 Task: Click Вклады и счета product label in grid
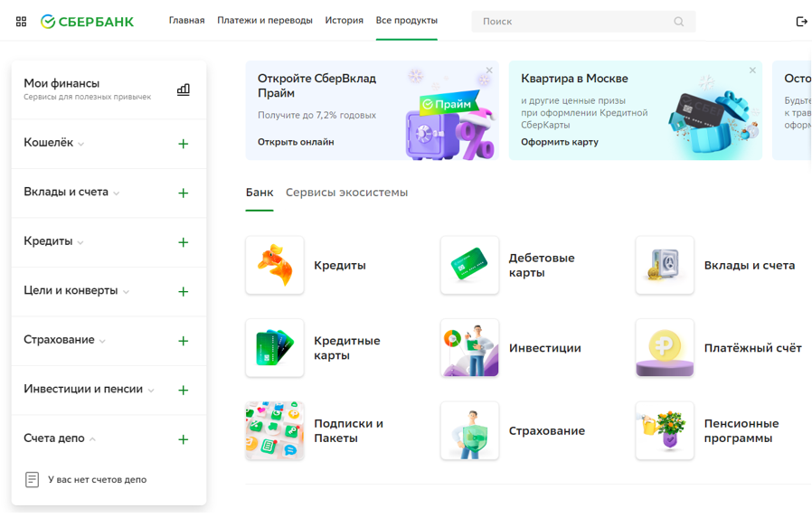click(750, 266)
